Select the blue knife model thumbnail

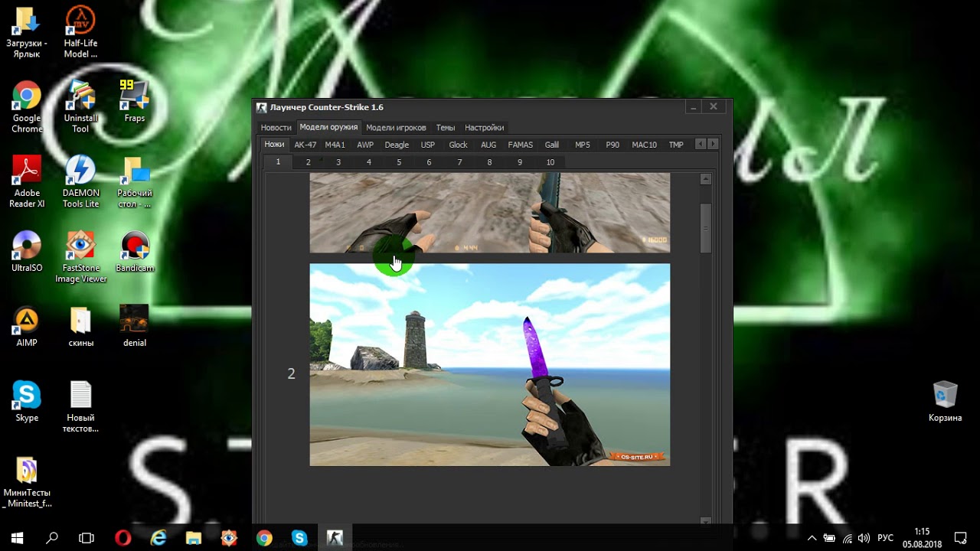click(489, 212)
